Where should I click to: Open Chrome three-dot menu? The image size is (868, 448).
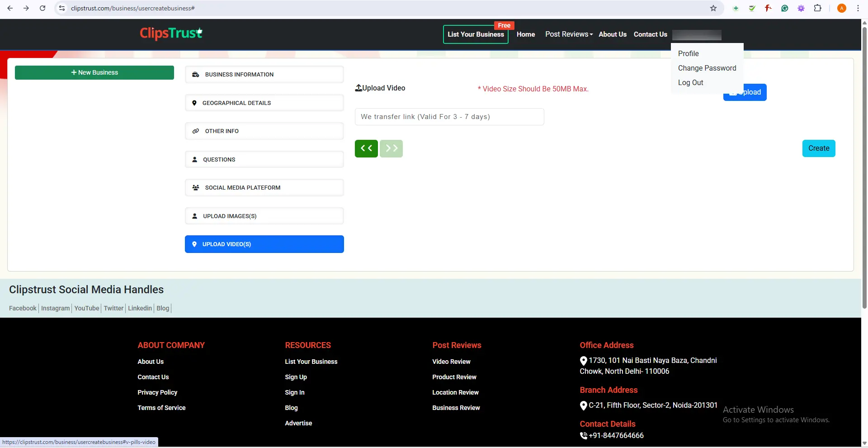(x=858, y=8)
